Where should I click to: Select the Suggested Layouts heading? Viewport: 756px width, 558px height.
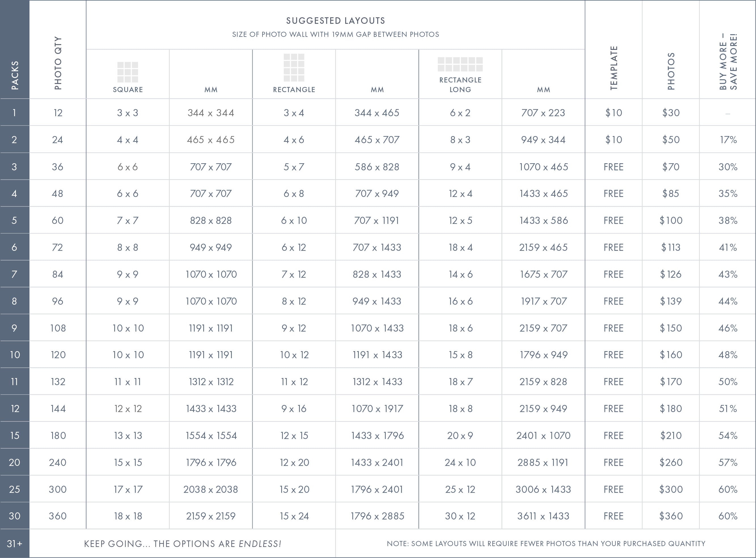pos(335,21)
